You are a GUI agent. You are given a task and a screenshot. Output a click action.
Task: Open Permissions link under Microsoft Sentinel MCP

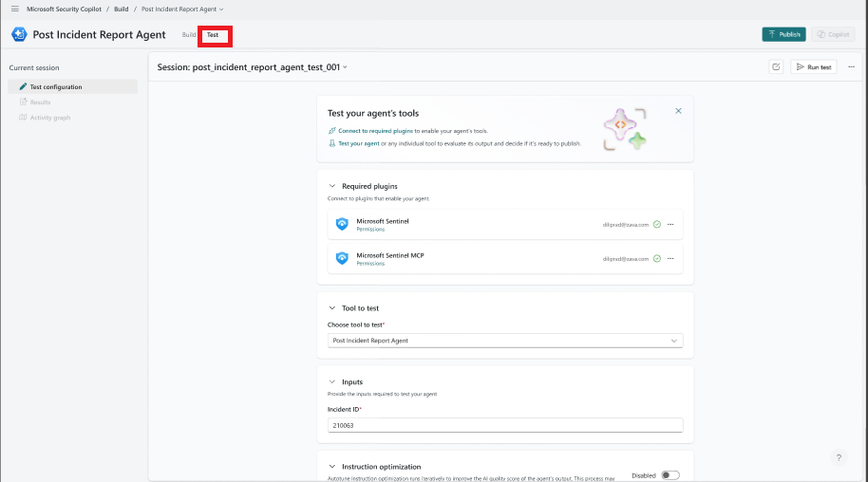[370, 264]
